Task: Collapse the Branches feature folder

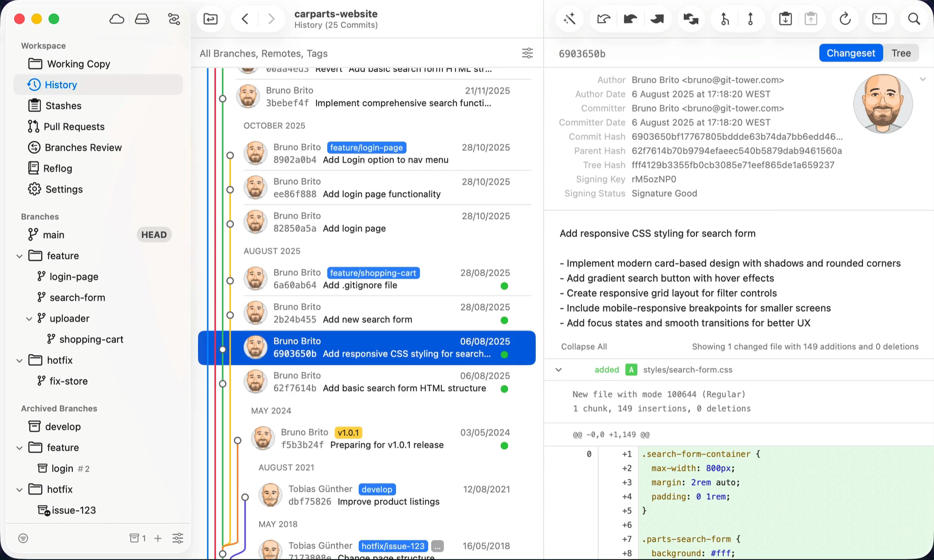Action: pos(20,256)
